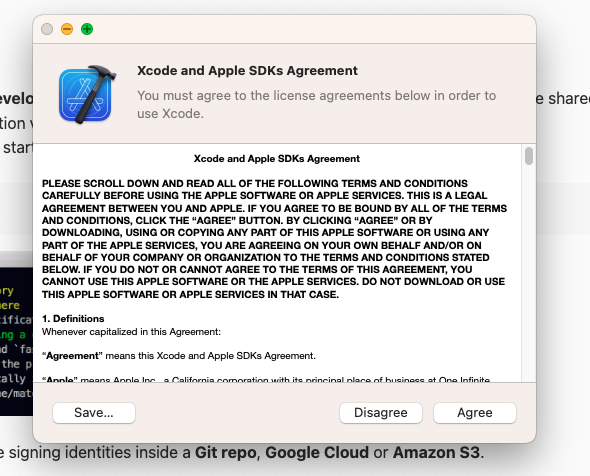Click the scrollbar thumb in the agreement text
Image resolution: width=590 pixels, height=476 pixels.
click(529, 156)
